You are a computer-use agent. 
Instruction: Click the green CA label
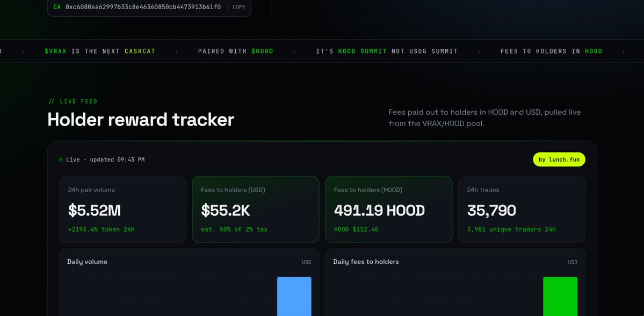click(x=57, y=7)
